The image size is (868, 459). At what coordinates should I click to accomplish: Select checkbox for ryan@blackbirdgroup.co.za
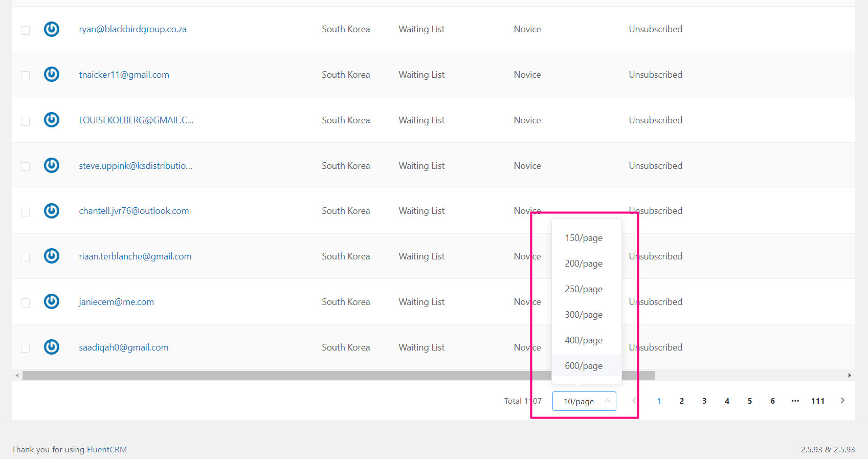click(x=25, y=30)
